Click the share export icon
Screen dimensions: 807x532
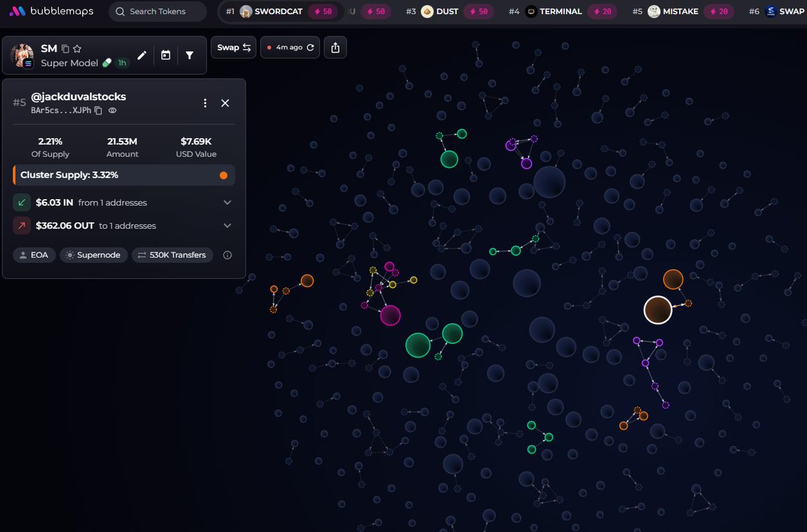[x=336, y=47]
